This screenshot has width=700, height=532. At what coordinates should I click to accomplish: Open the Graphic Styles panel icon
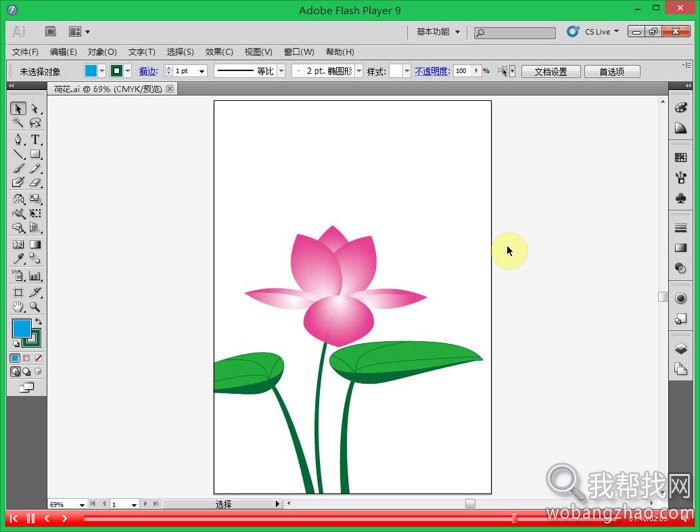(x=680, y=318)
